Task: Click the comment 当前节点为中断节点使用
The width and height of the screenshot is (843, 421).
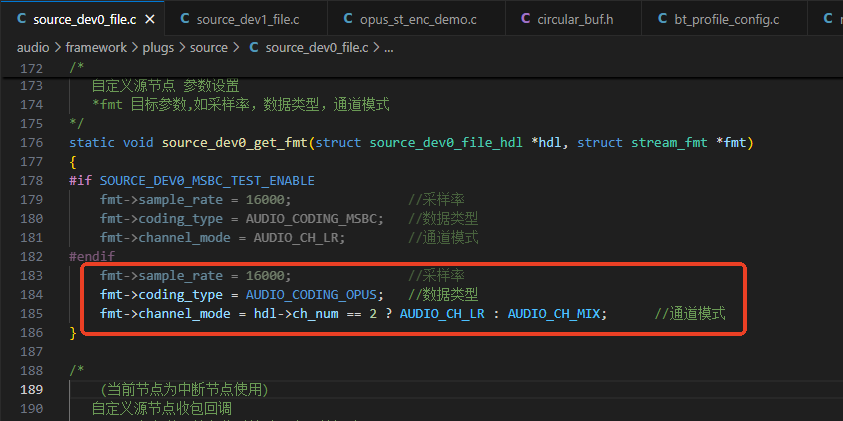Action: [184, 389]
